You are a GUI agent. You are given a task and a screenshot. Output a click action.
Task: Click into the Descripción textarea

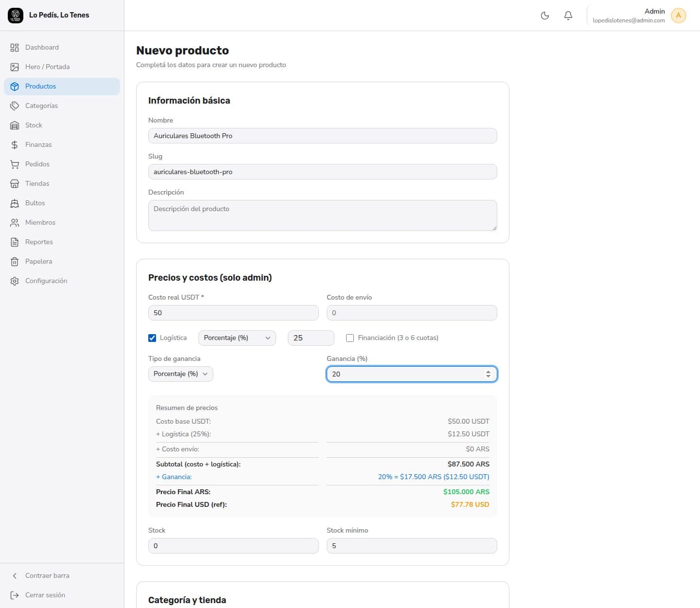point(323,215)
